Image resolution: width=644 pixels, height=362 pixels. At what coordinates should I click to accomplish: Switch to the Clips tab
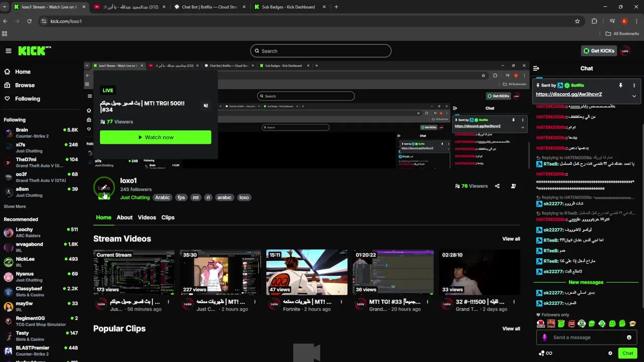168,217
